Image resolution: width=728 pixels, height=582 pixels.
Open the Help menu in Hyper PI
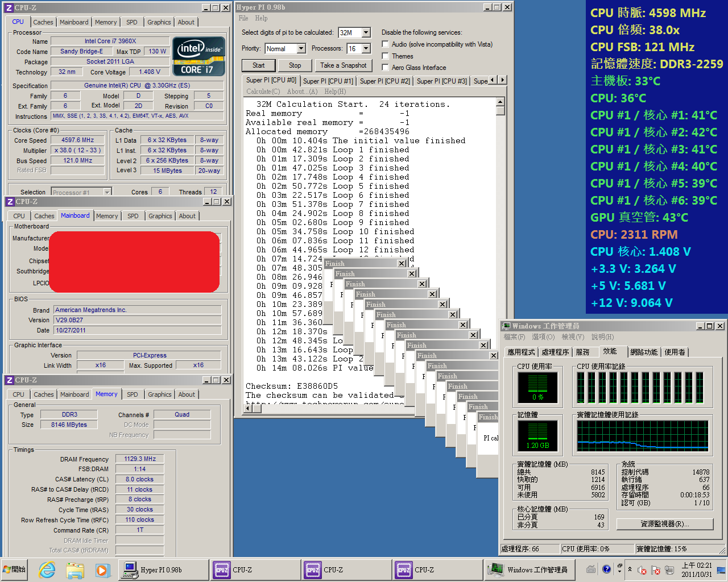(x=261, y=18)
